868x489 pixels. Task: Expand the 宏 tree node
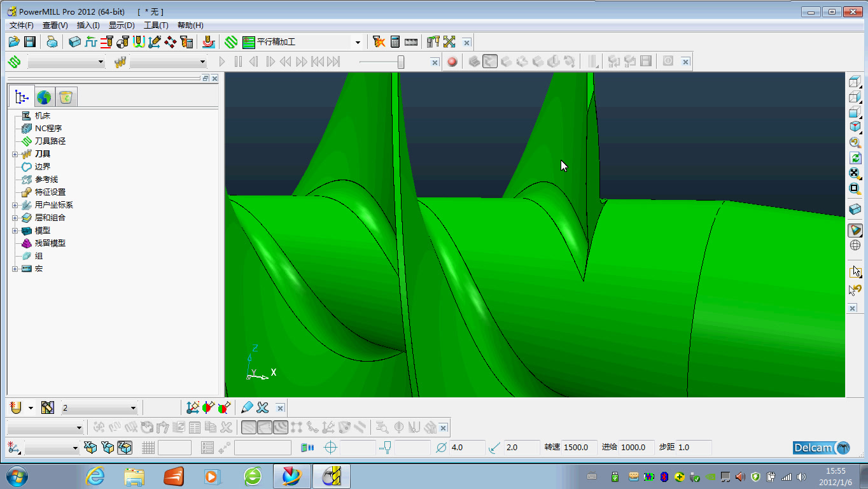click(15, 269)
